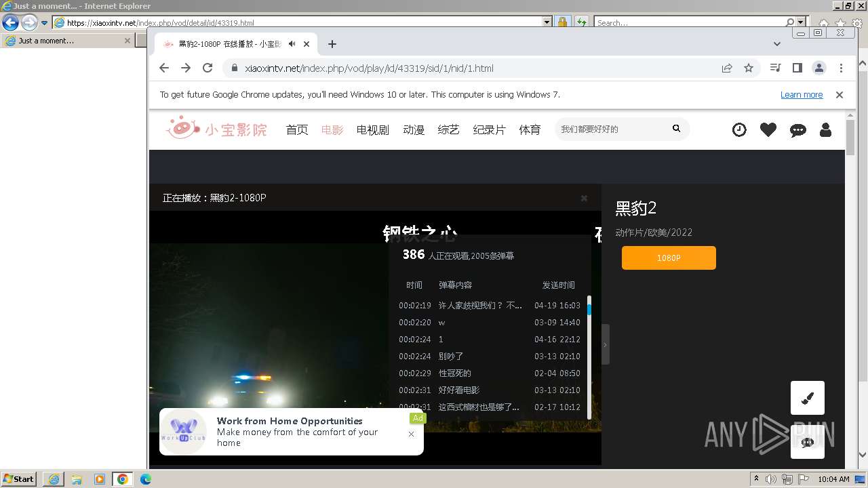Select 电视剧 in the site navigation
The height and width of the screenshot is (488, 868).
coord(373,129)
